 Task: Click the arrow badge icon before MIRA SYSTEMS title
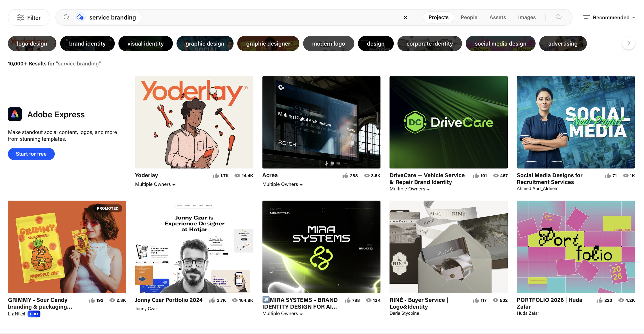[266, 300]
